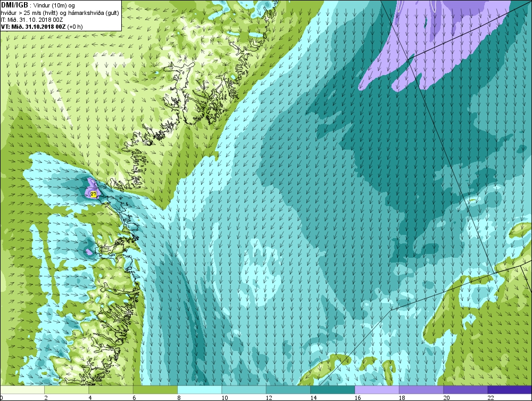The image size is (532, 401).
Task: Click the 'Vindur (10m) og' text
Action: (x=54, y=5)
